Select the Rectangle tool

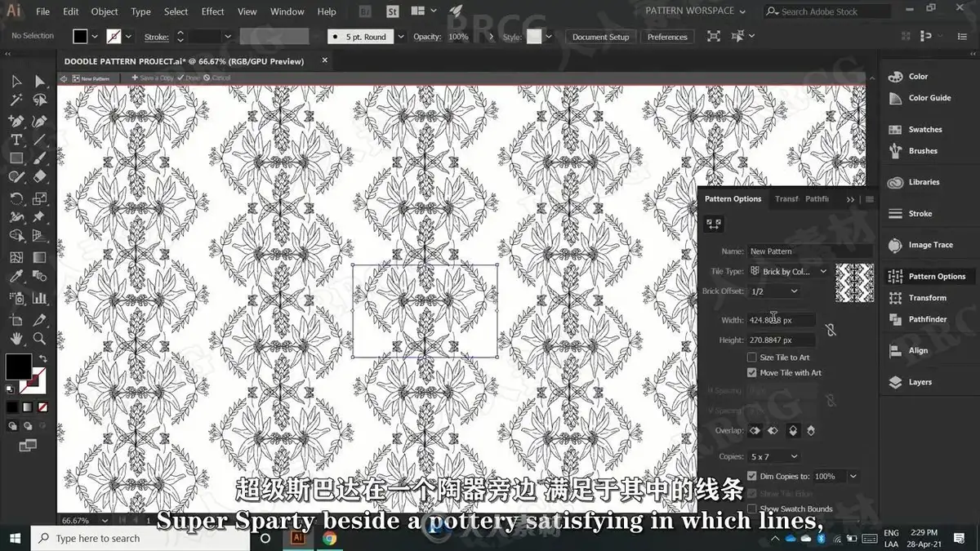pos(16,158)
